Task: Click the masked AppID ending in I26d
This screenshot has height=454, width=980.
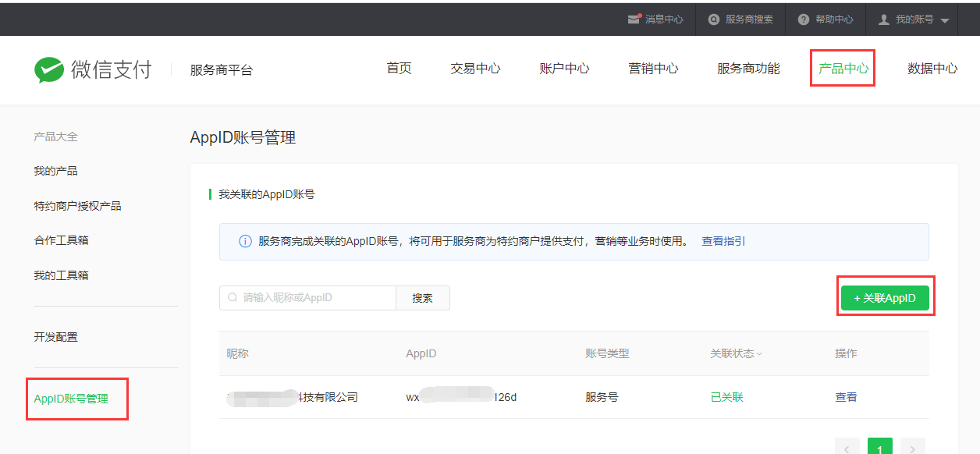Action: pos(461,397)
